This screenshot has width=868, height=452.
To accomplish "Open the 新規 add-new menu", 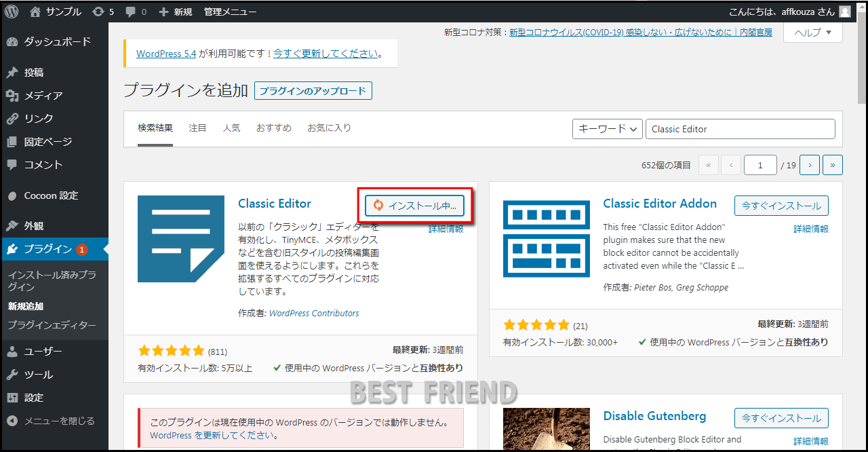I will tap(175, 12).
